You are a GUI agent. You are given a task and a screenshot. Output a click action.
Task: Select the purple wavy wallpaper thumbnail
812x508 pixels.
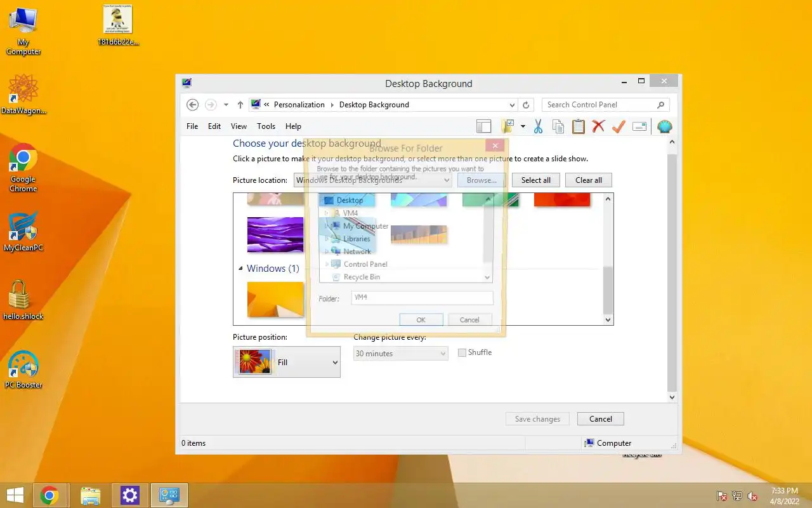(x=275, y=234)
